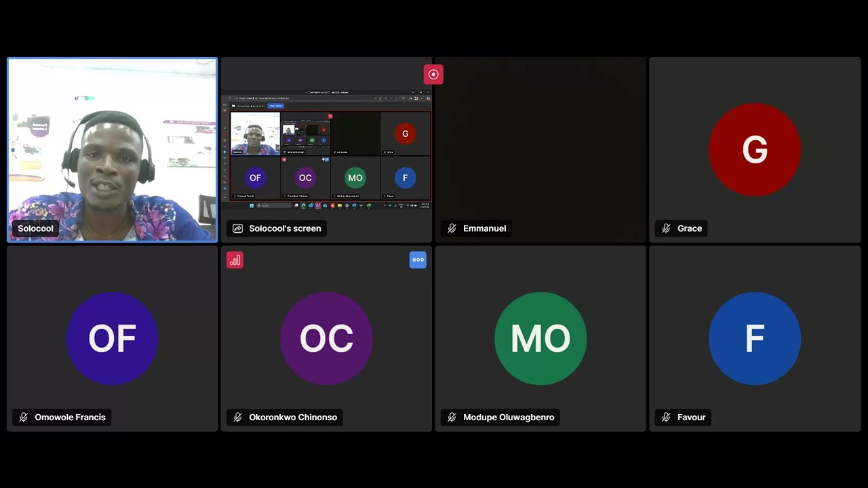868x488 pixels.
Task: Click the small OF avatar inside the shared screen
Action: (255, 178)
